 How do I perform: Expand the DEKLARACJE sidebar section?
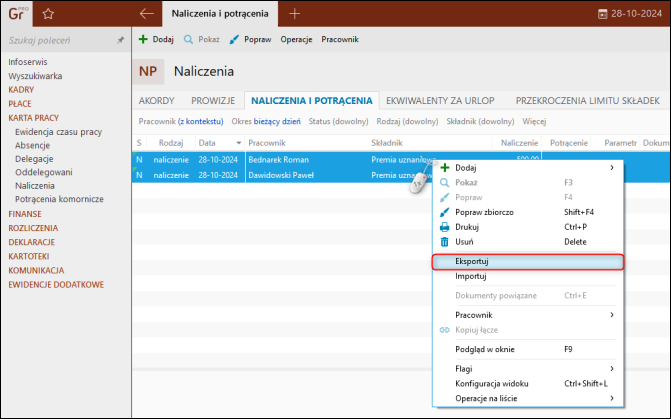tap(32, 242)
